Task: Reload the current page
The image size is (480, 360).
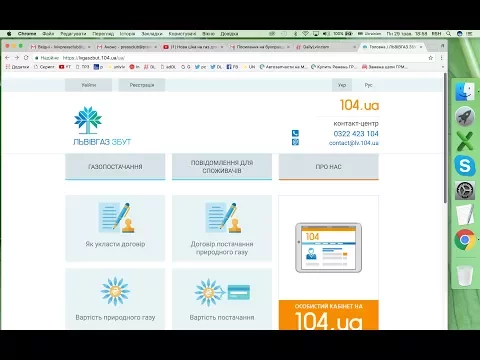Action: tap(26, 58)
